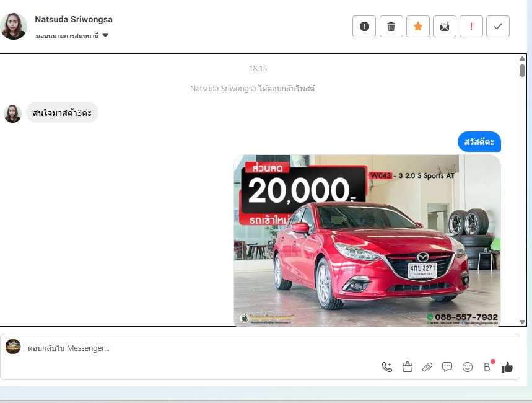The image size is (532, 403).
Task: Open the shopping bag products icon
Action: pyautogui.click(x=408, y=367)
